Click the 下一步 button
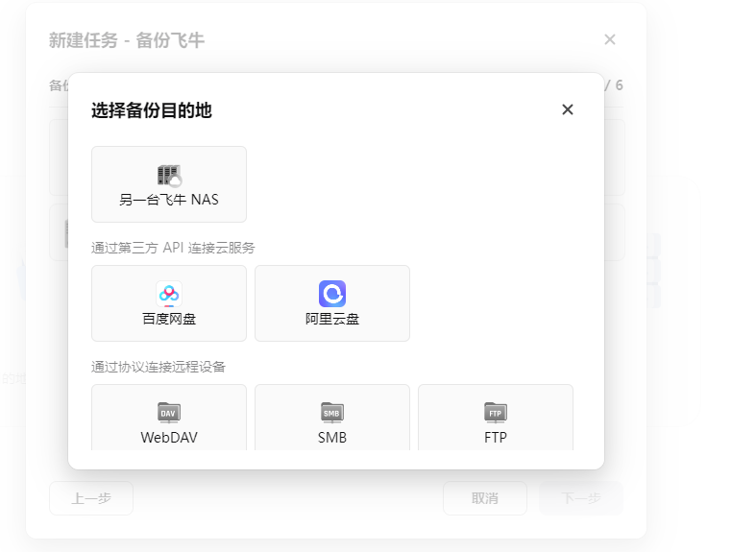 coord(581,498)
